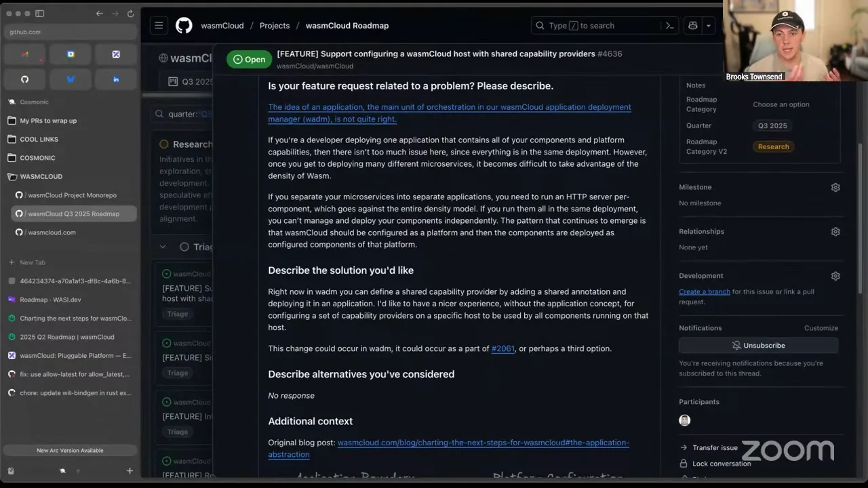Expand the Copilot dropdown arrow
This screenshot has height=488, width=868.
point(708,26)
